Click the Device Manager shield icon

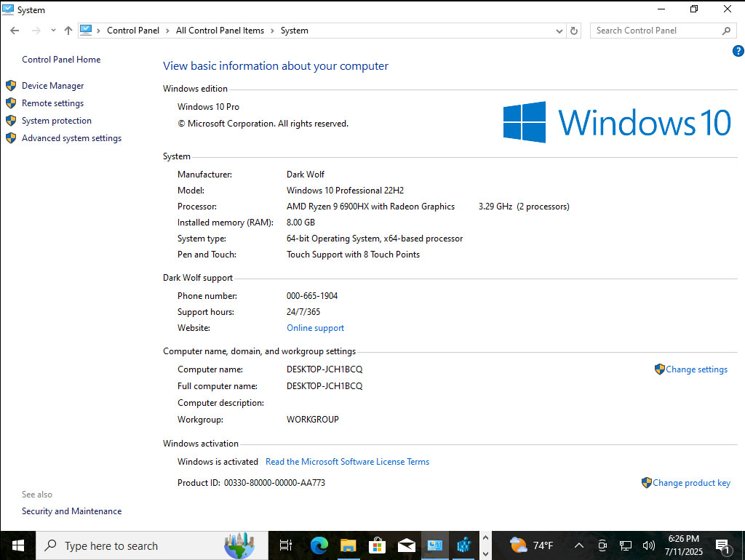(11, 86)
